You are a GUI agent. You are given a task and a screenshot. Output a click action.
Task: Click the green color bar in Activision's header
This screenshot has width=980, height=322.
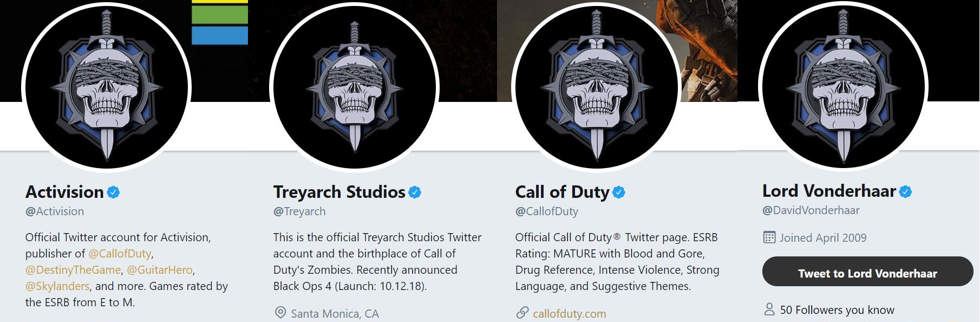[220, 15]
